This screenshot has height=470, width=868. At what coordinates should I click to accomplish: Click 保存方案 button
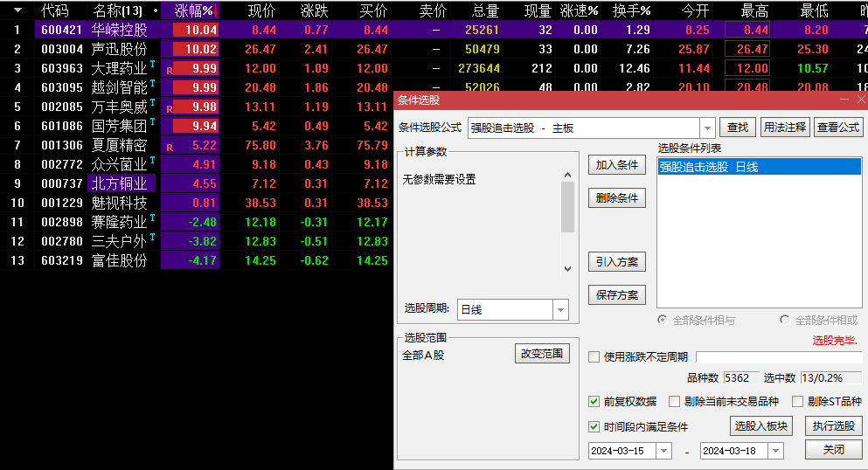point(616,294)
